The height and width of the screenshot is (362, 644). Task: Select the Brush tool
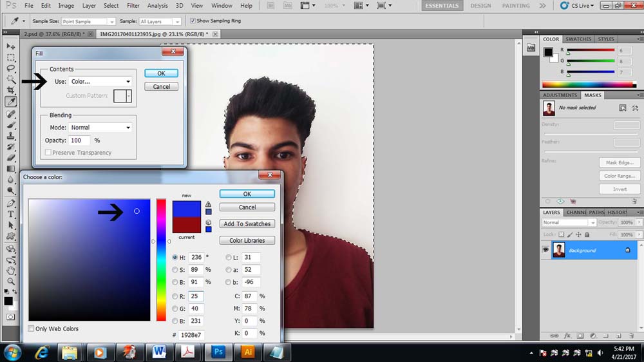coord(11,125)
